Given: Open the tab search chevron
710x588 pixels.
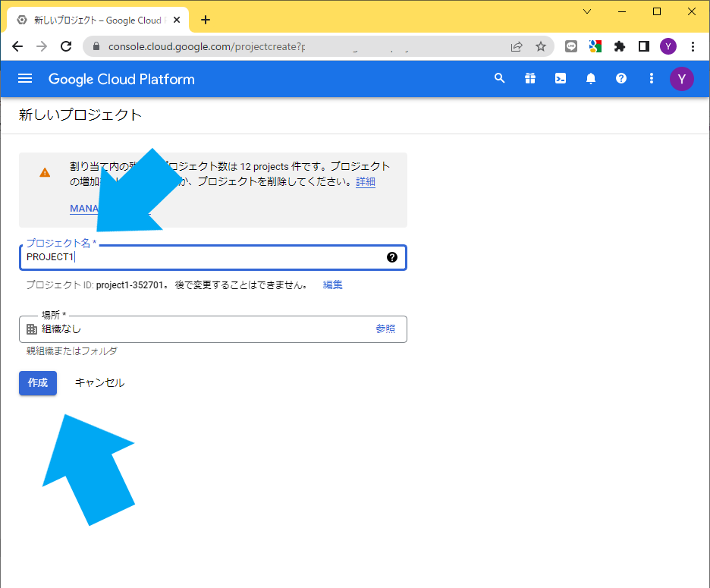Looking at the screenshot, I should [x=587, y=12].
